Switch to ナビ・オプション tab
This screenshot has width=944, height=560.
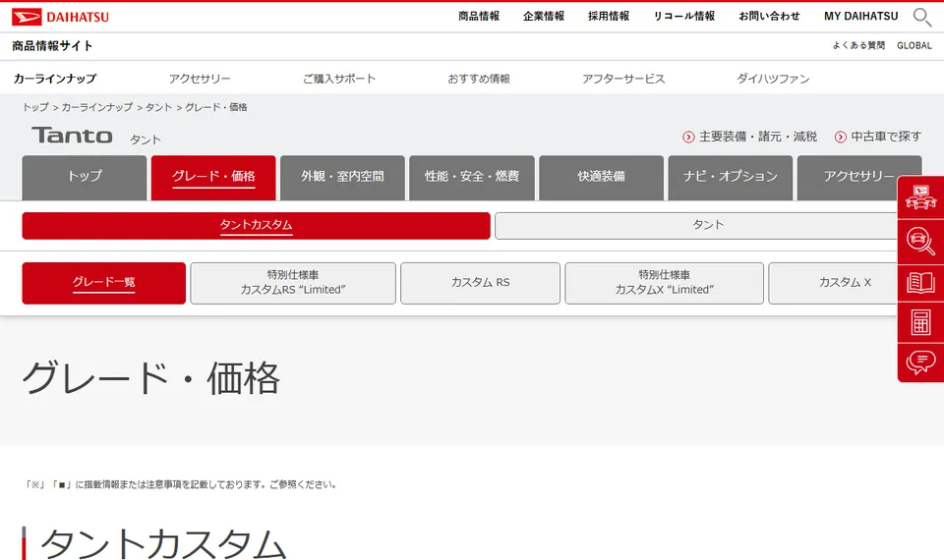(x=731, y=178)
